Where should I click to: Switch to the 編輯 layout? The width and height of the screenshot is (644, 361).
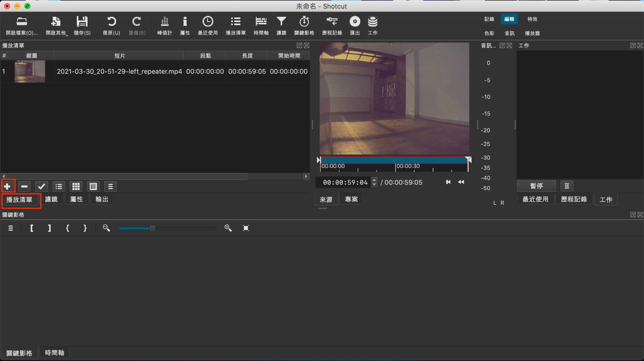click(509, 19)
